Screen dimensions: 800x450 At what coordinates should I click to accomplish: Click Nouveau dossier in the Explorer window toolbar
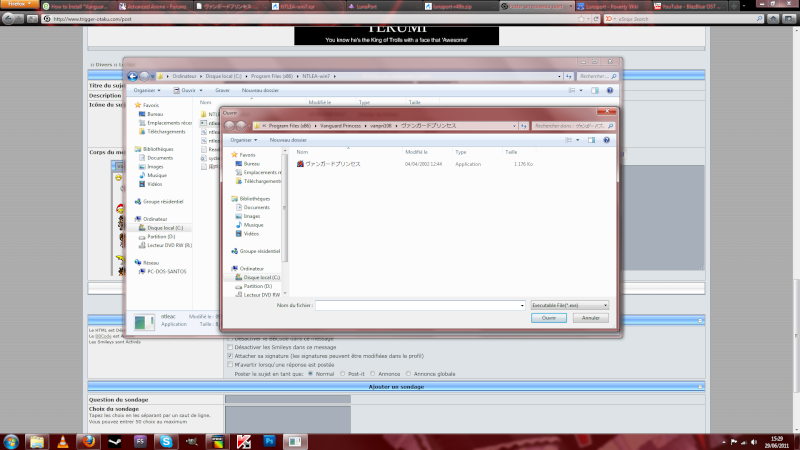pyautogui.click(x=260, y=90)
